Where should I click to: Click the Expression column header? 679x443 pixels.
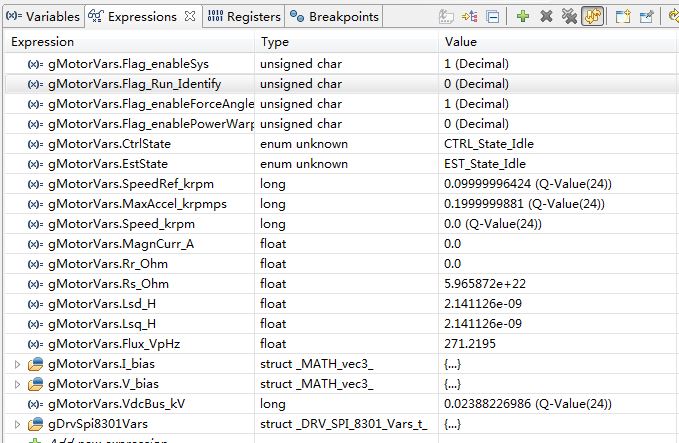point(42,42)
